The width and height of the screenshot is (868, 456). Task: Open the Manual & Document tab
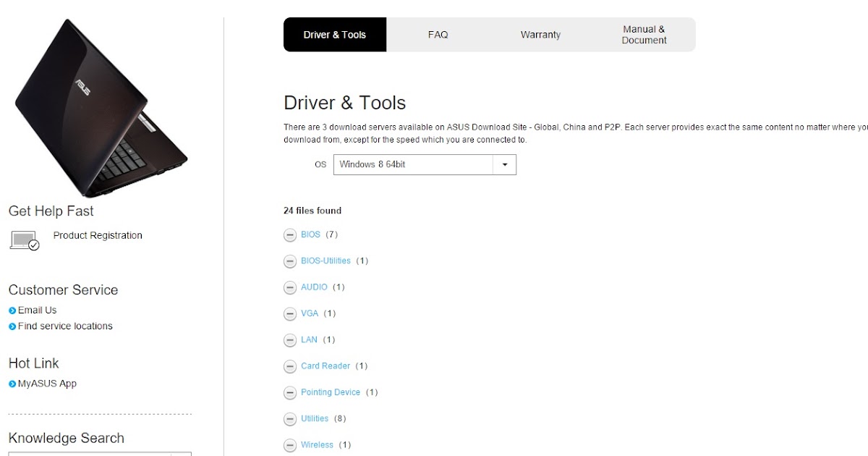click(644, 35)
